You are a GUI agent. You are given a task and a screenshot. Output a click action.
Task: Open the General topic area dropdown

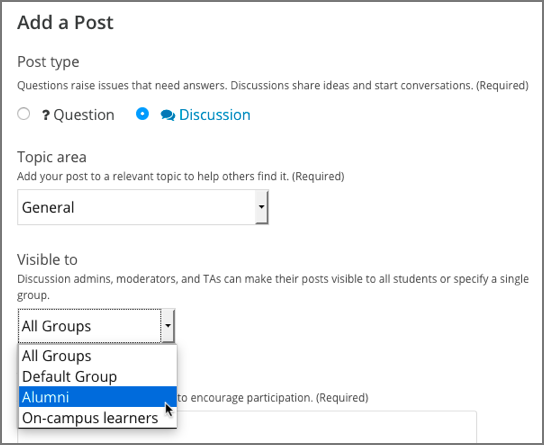point(143,207)
